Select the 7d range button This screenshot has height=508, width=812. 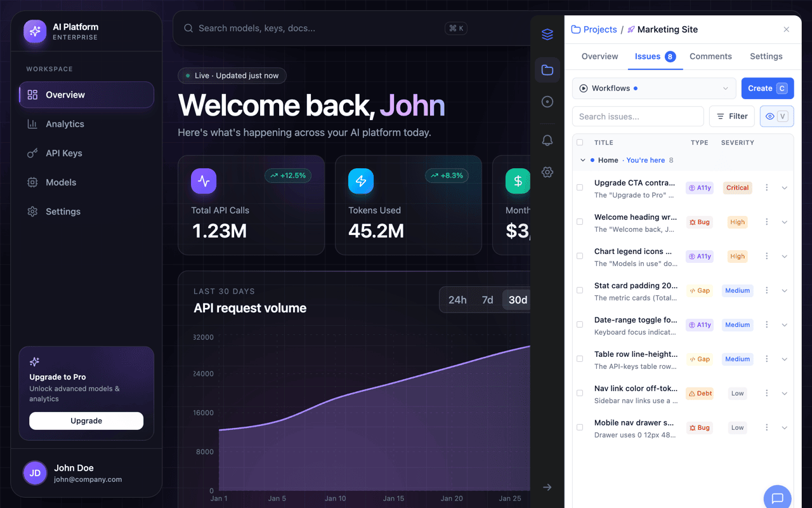point(487,300)
